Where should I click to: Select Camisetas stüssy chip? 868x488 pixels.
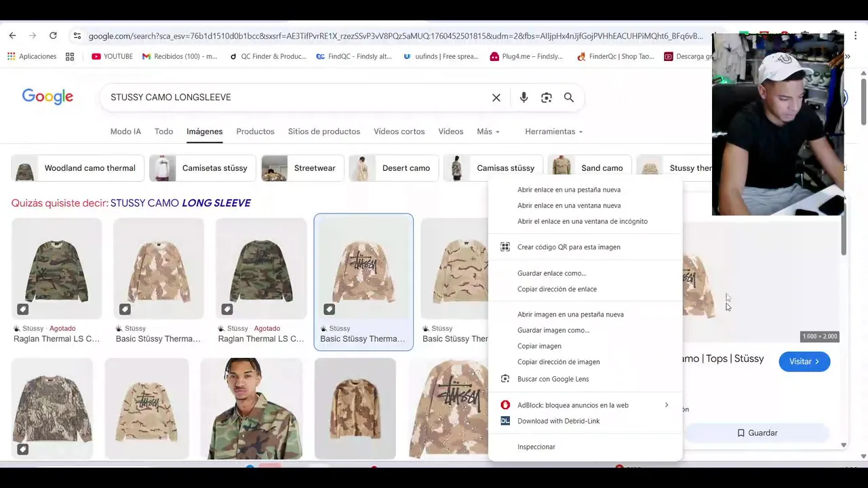coord(202,168)
